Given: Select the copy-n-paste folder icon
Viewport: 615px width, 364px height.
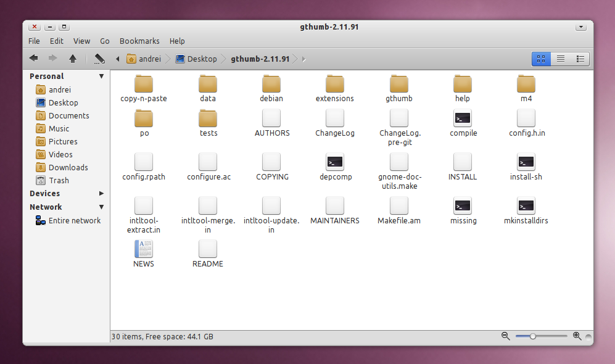Looking at the screenshot, I should pyautogui.click(x=144, y=83).
